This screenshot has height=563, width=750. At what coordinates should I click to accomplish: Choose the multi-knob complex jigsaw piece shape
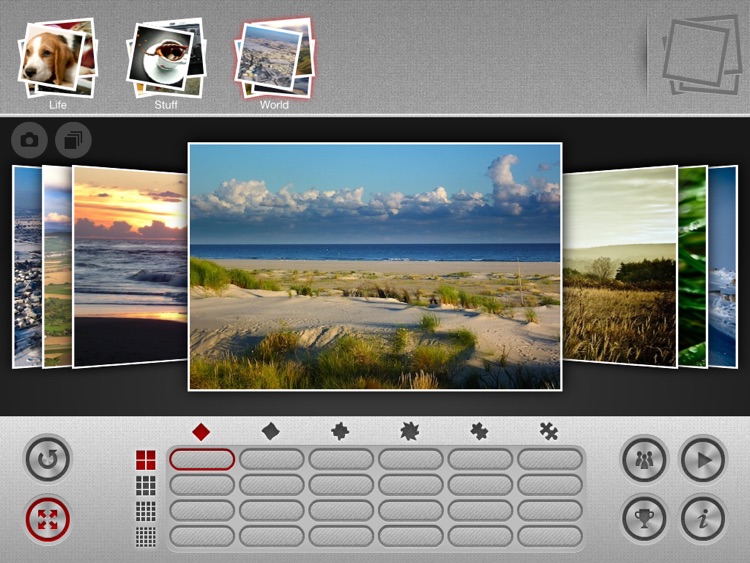click(549, 432)
